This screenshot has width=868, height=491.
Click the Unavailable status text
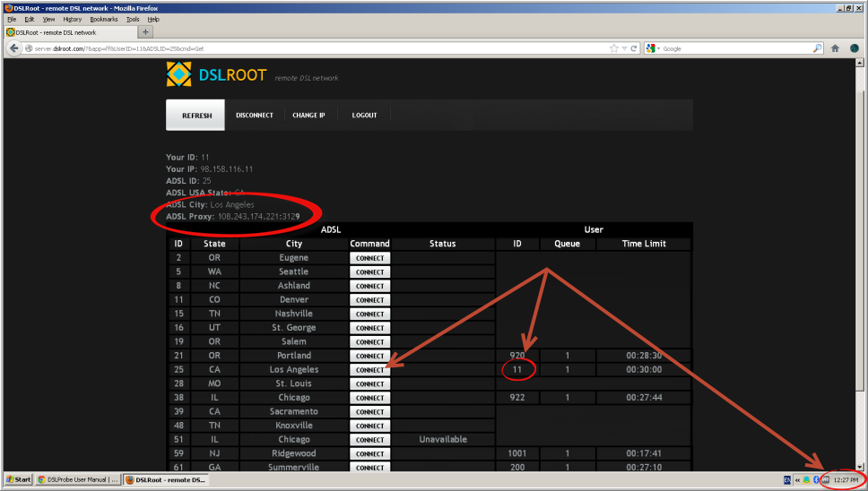[443, 440]
